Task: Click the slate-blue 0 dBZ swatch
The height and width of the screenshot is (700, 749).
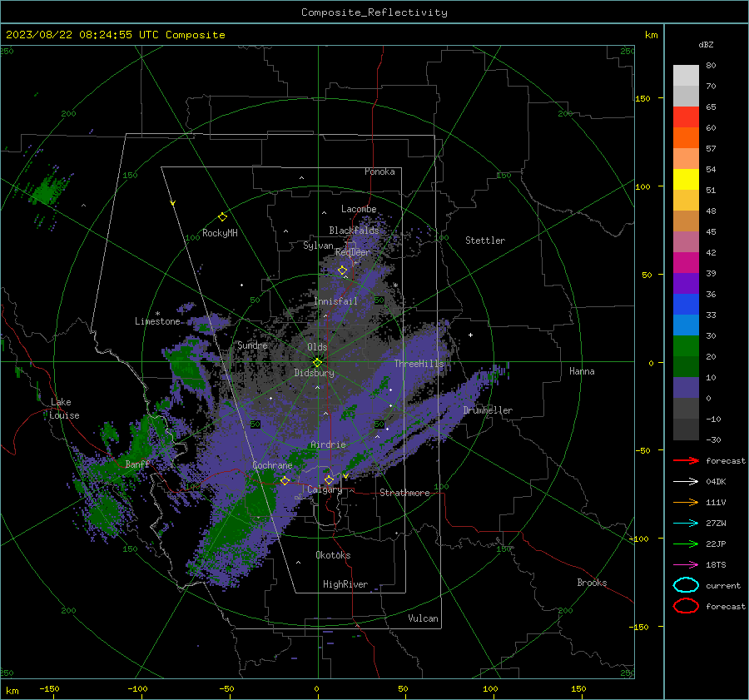Action: (x=686, y=388)
